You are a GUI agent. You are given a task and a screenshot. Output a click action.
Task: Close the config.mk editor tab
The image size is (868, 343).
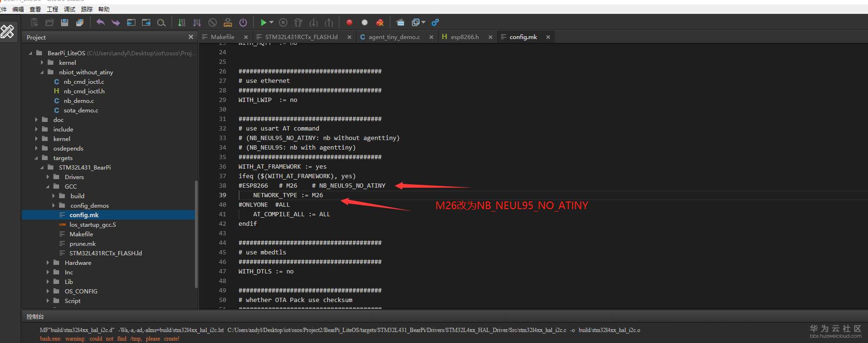(548, 37)
